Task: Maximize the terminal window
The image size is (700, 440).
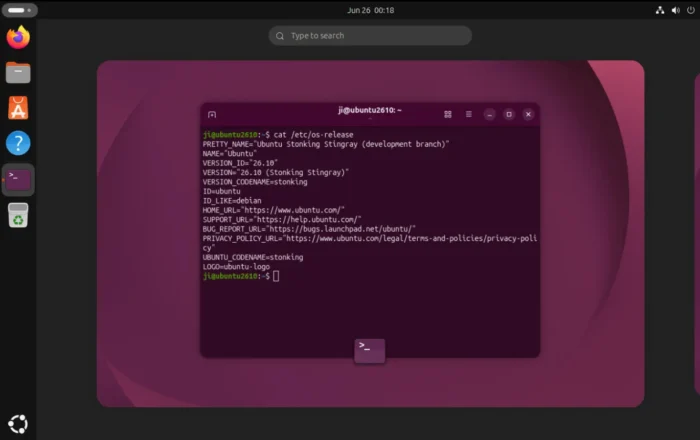Action: pyautogui.click(x=509, y=115)
